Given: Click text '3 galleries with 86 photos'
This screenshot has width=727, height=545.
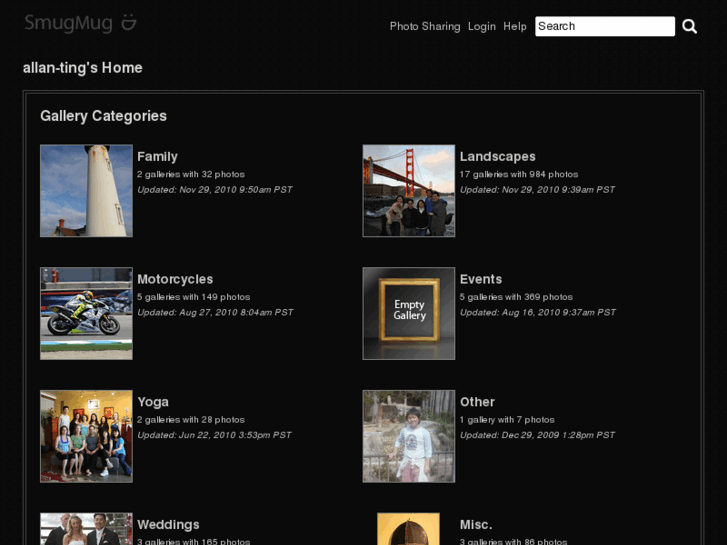Looking at the screenshot, I should tap(513, 541).
